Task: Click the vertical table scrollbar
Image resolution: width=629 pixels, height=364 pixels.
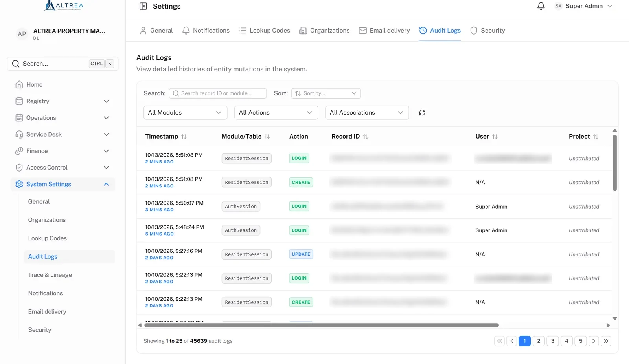Action: [615, 163]
